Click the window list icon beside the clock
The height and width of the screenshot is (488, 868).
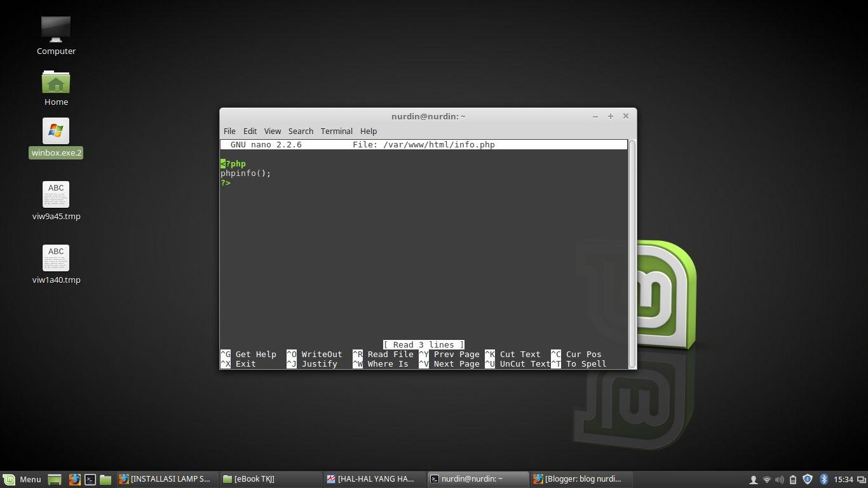pyautogui.click(x=860, y=480)
